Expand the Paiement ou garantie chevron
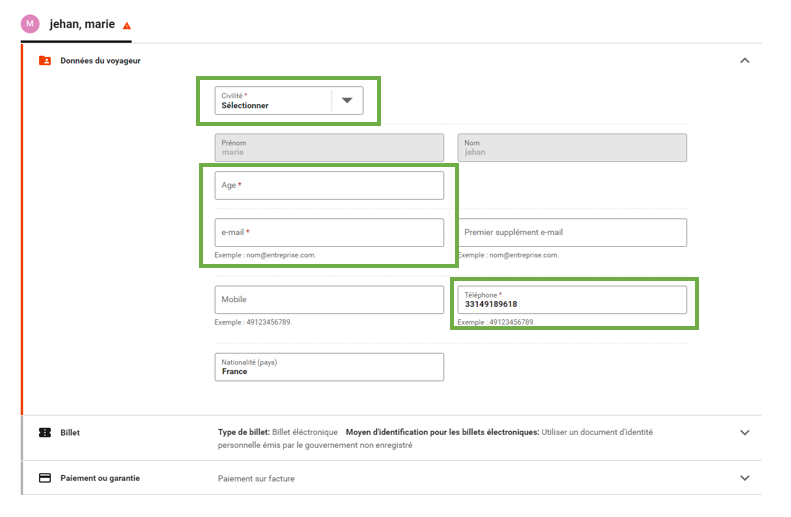The image size is (791, 517). [744, 478]
